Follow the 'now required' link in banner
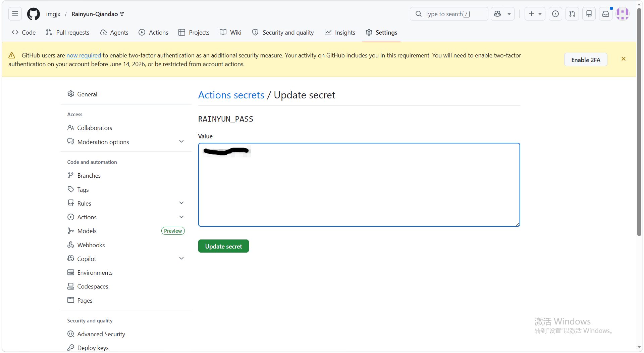The image size is (644, 353). coord(84,55)
